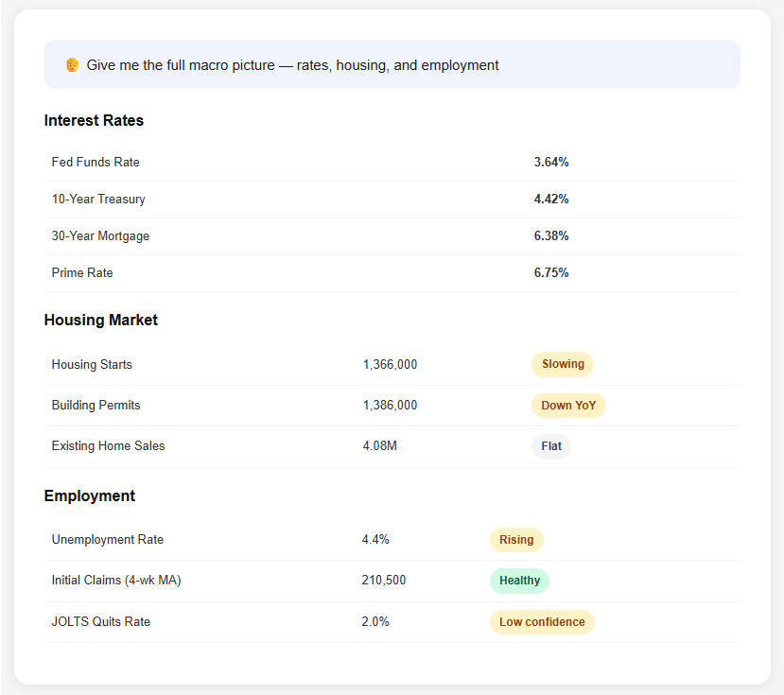Click the 30-Year Mortgage rate value 6.38%
This screenshot has height=695, width=784.
(x=551, y=235)
